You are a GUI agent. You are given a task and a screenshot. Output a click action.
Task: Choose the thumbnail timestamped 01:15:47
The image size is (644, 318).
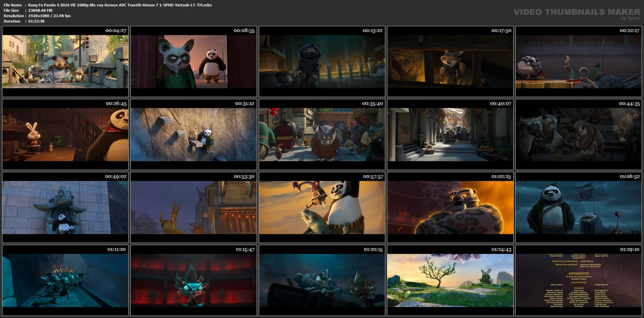pos(194,280)
